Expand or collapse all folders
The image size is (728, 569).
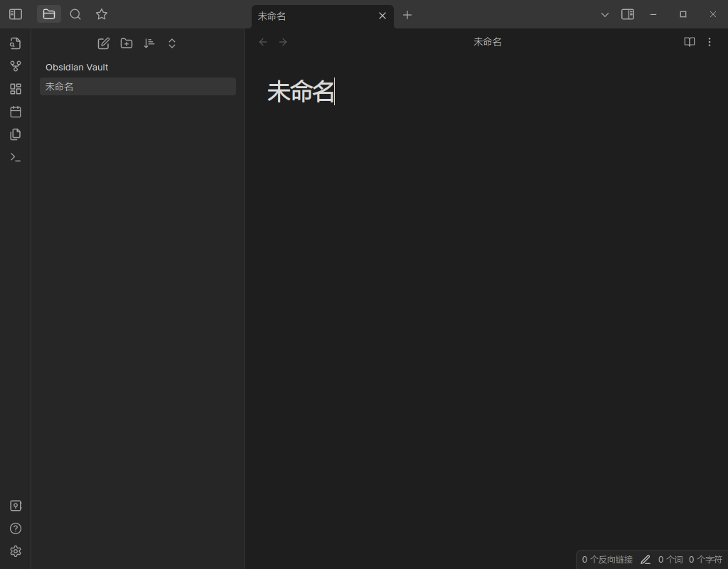tap(172, 43)
